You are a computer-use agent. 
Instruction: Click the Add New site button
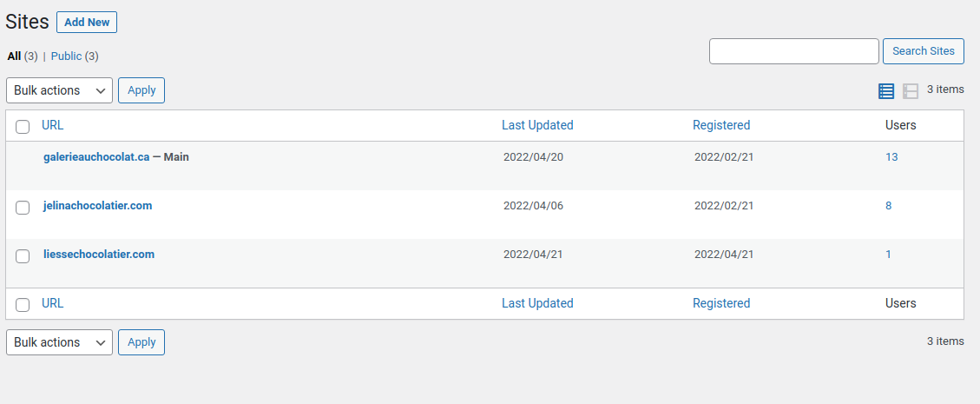(87, 22)
